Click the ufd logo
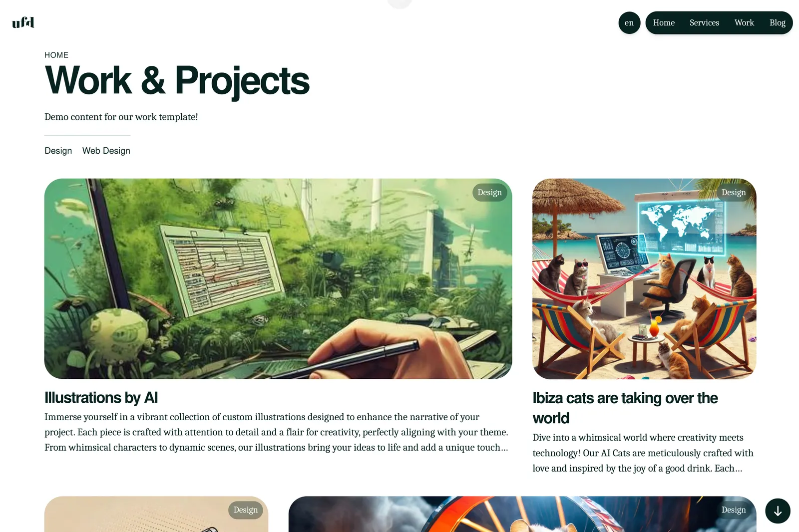The width and height of the screenshot is (799, 532). [x=23, y=22]
